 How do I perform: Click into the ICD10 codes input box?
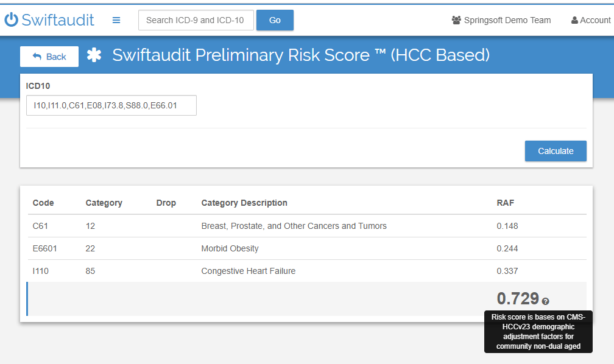(111, 105)
